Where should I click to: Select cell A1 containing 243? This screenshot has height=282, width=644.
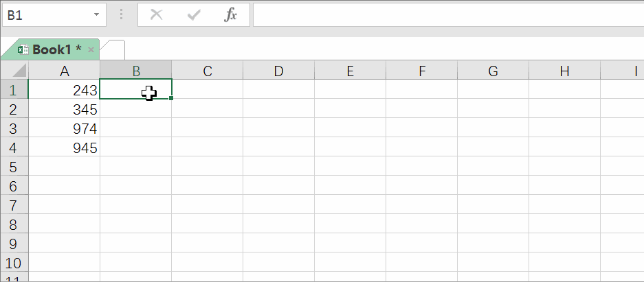click(x=64, y=89)
